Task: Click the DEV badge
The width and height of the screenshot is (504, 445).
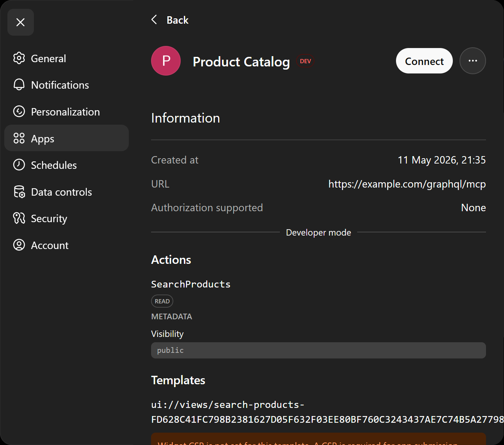Action: pyautogui.click(x=305, y=61)
